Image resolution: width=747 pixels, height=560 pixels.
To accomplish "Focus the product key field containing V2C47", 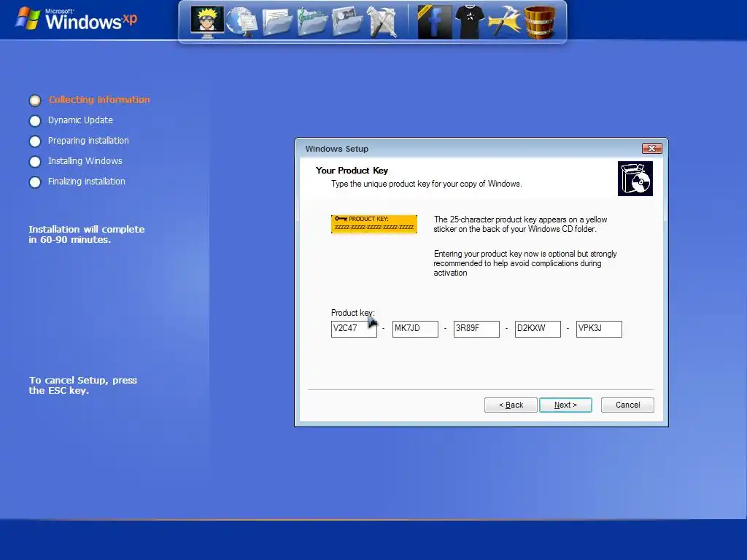I will 354,329.
